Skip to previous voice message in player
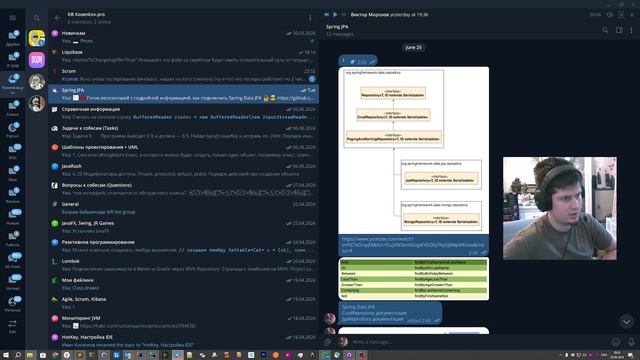 coord(327,14)
